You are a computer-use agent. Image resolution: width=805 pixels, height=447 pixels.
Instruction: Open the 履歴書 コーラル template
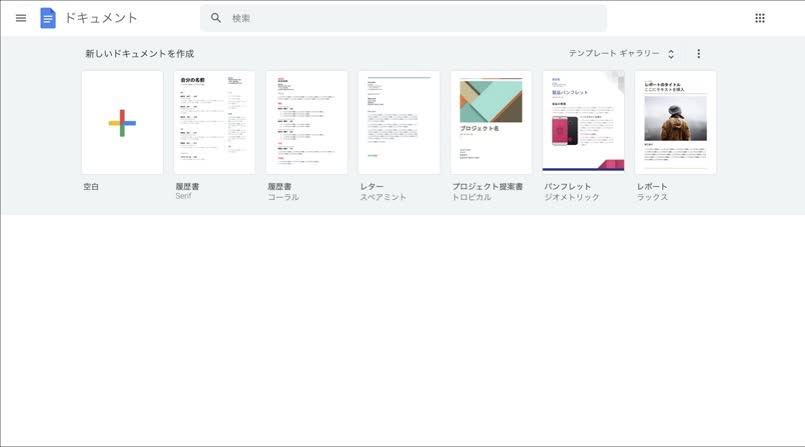306,123
